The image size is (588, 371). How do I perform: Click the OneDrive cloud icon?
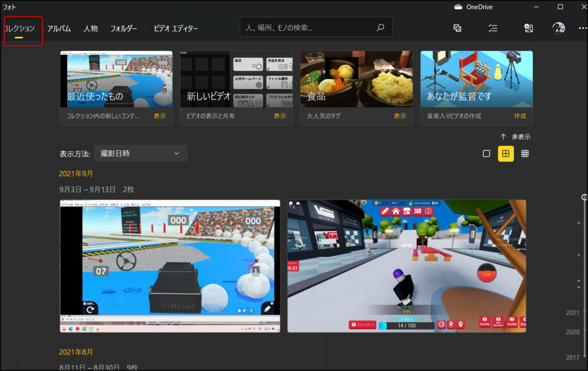(x=459, y=7)
